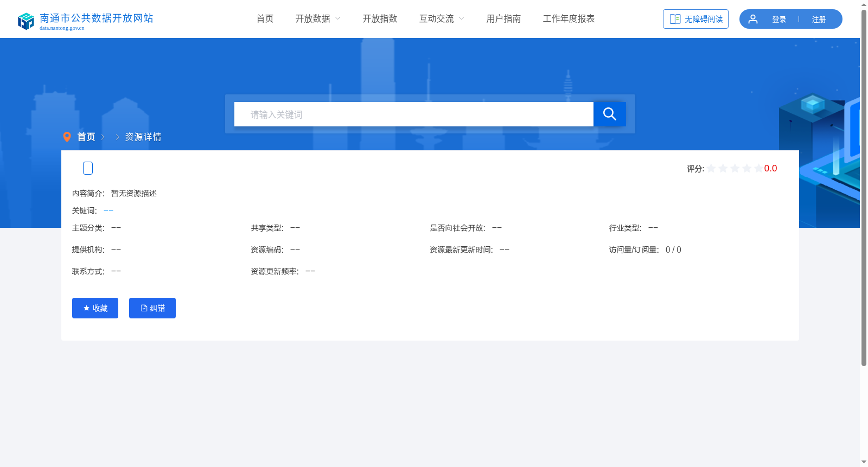Open the 工作年度报表 menu item
Viewport: 868px width, 467px height.
pyautogui.click(x=569, y=18)
